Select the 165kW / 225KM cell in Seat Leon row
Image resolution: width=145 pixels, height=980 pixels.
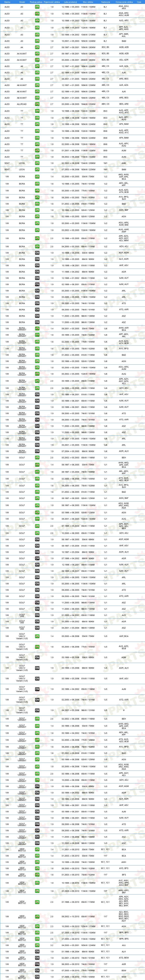[x=88, y=170]
